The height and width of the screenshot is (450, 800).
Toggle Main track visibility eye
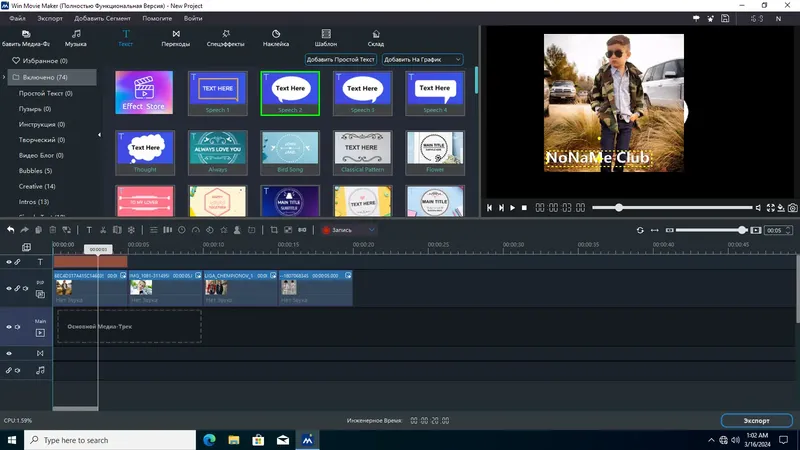(9, 327)
